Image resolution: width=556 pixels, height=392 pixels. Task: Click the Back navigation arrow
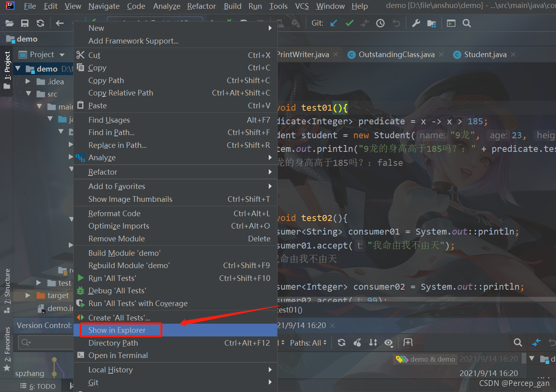coord(60,23)
